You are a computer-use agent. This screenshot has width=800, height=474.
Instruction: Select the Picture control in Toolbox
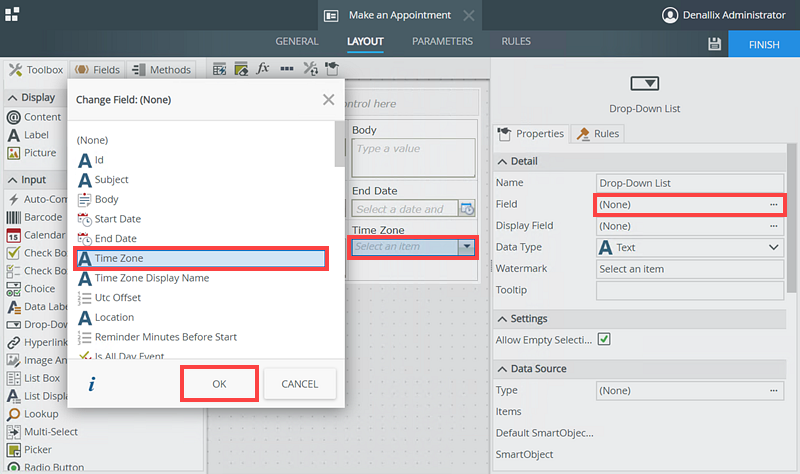pyautogui.click(x=32, y=153)
